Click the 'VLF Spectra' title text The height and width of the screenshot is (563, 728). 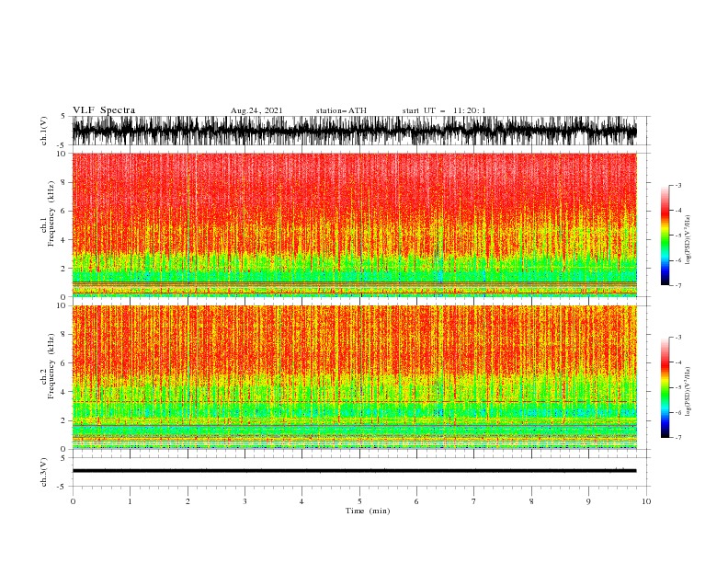(x=104, y=110)
